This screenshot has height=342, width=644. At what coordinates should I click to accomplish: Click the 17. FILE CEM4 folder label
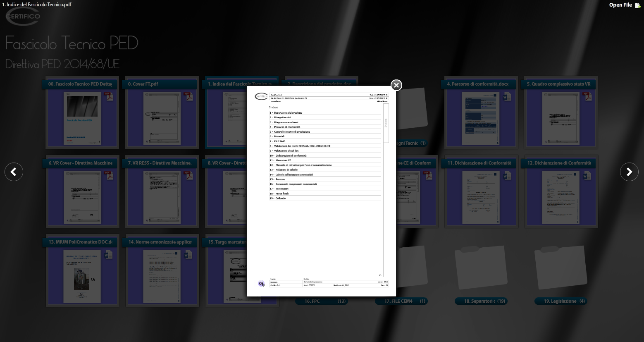coord(401,301)
